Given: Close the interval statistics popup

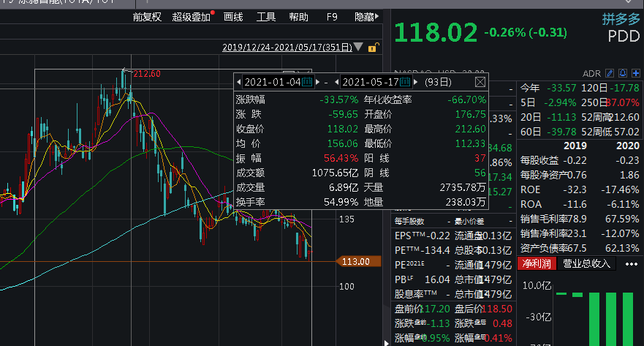Looking at the screenshot, I should coord(480,82).
